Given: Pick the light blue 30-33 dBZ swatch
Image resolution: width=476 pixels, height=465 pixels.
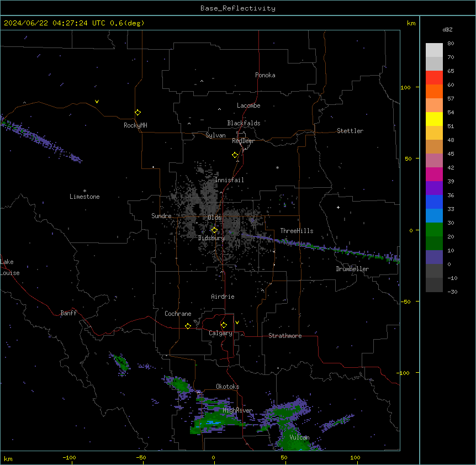Looking at the screenshot, I should (434, 216).
